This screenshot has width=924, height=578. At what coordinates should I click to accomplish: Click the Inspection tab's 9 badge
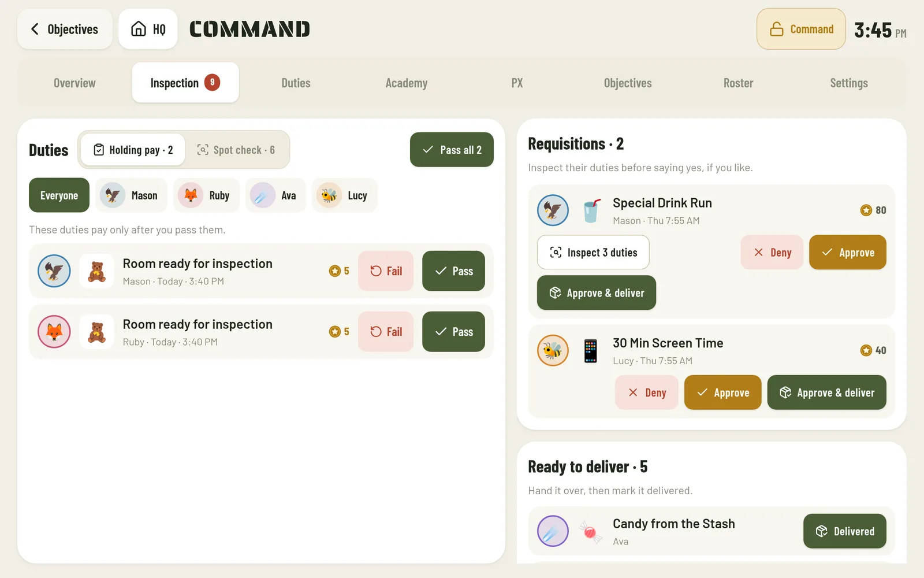212,83
